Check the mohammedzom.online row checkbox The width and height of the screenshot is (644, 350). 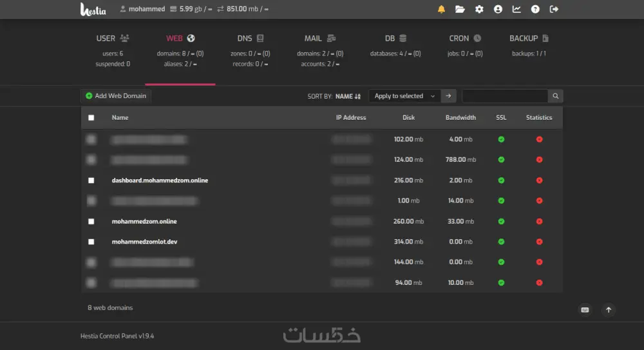[91, 221]
